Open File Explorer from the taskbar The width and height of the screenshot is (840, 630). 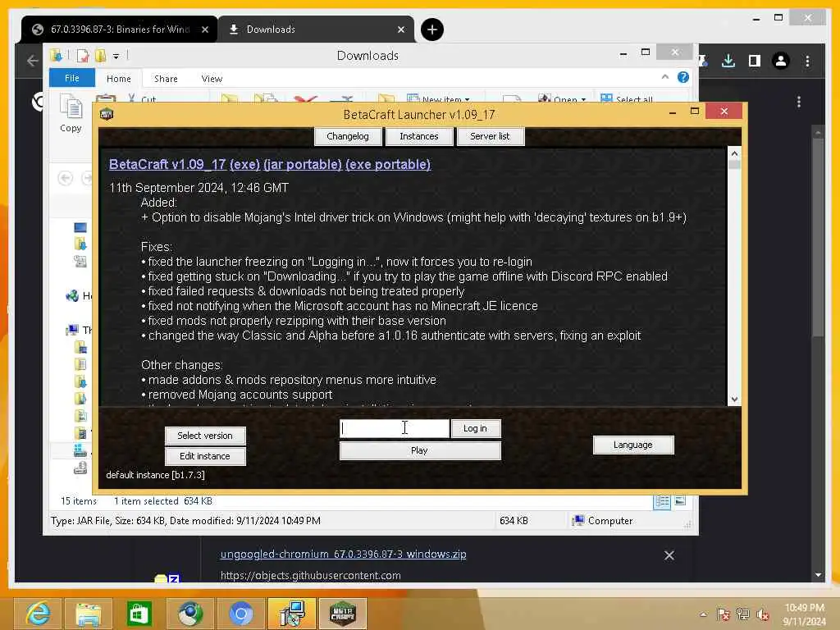click(88, 614)
